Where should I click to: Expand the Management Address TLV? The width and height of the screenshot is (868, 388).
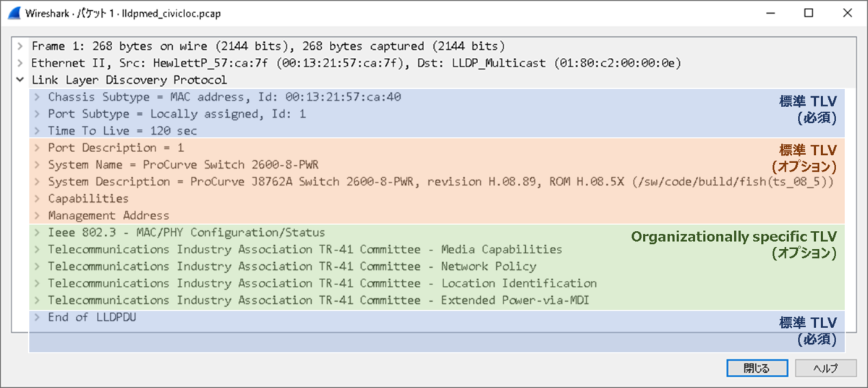coord(37,216)
